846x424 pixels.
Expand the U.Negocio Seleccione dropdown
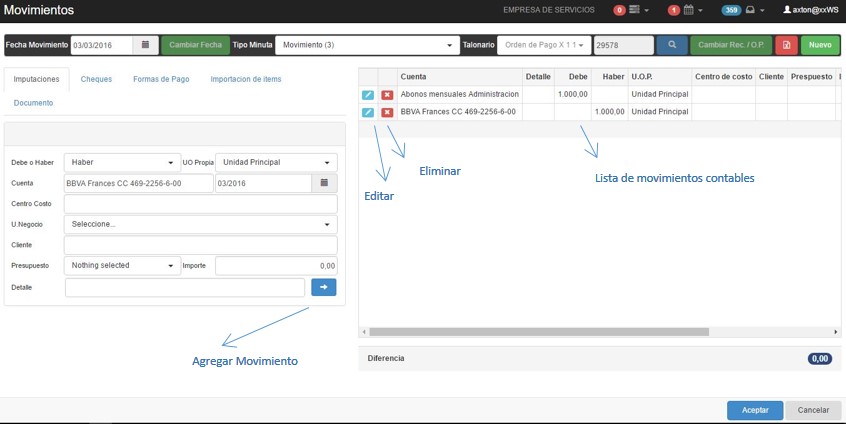pyautogui.click(x=200, y=224)
